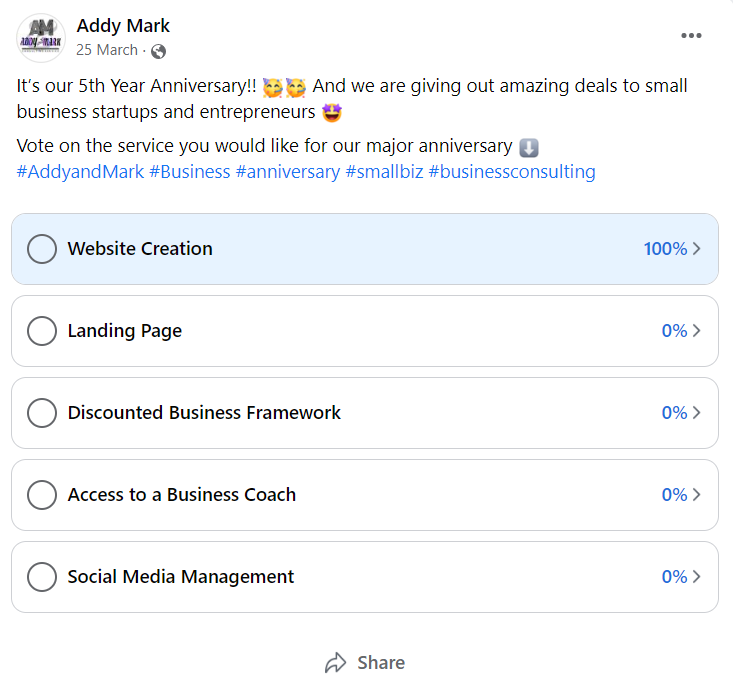This screenshot has height=682, width=733.
Task: Click the 25 March post date
Action: (x=107, y=50)
